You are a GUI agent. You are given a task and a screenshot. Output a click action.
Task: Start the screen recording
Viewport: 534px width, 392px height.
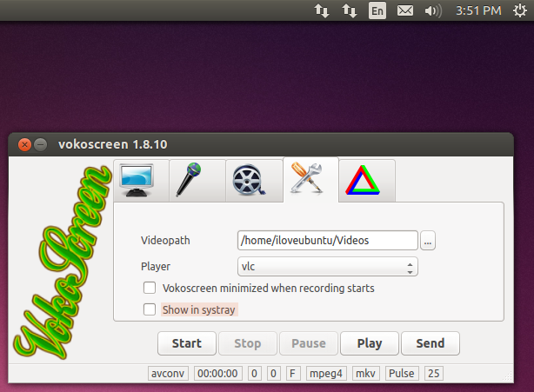point(187,343)
